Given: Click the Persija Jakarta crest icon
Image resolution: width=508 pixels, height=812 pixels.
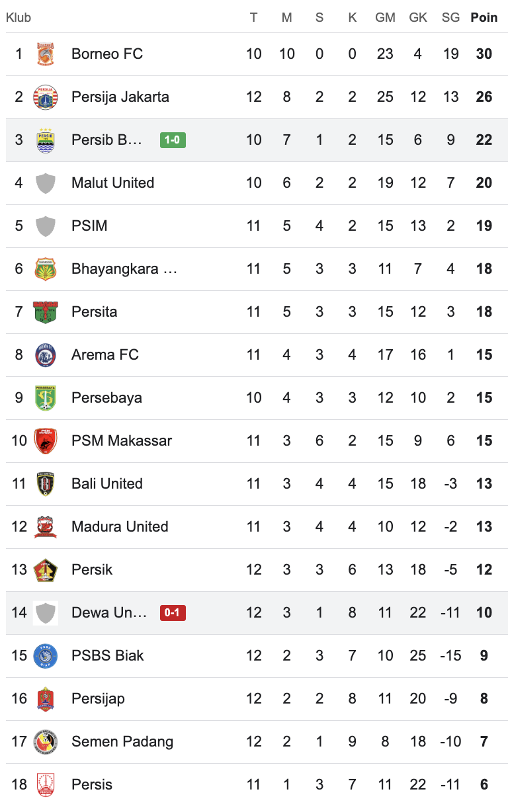Looking at the screenshot, I should [x=46, y=97].
